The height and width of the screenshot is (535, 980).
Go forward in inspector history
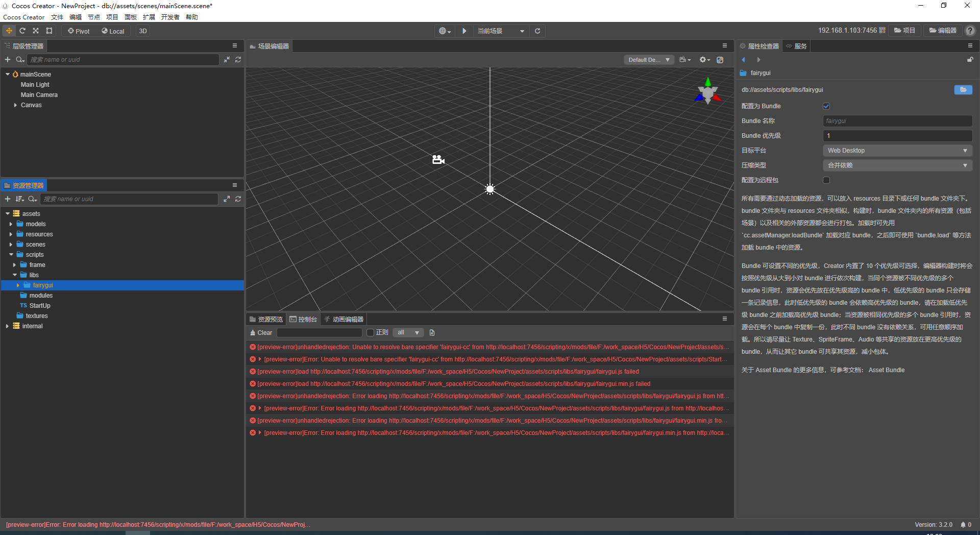pyautogui.click(x=758, y=60)
